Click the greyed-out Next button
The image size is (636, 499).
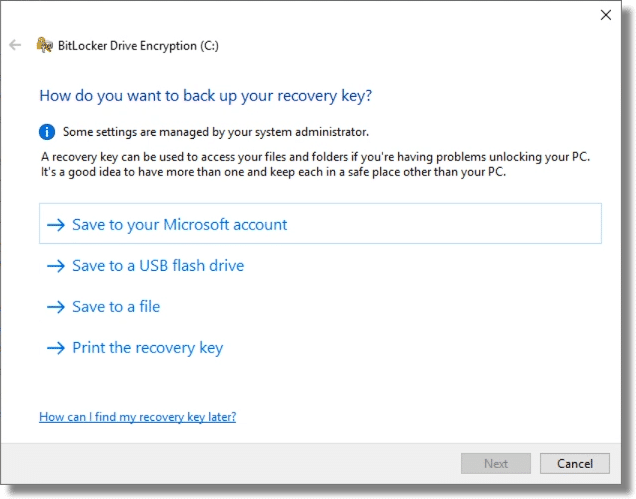point(496,463)
